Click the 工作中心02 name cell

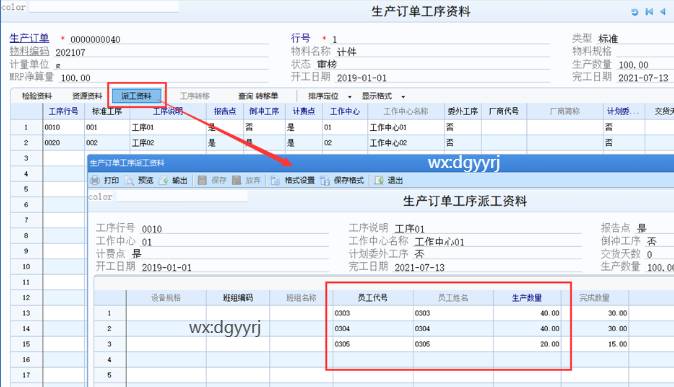click(x=405, y=142)
